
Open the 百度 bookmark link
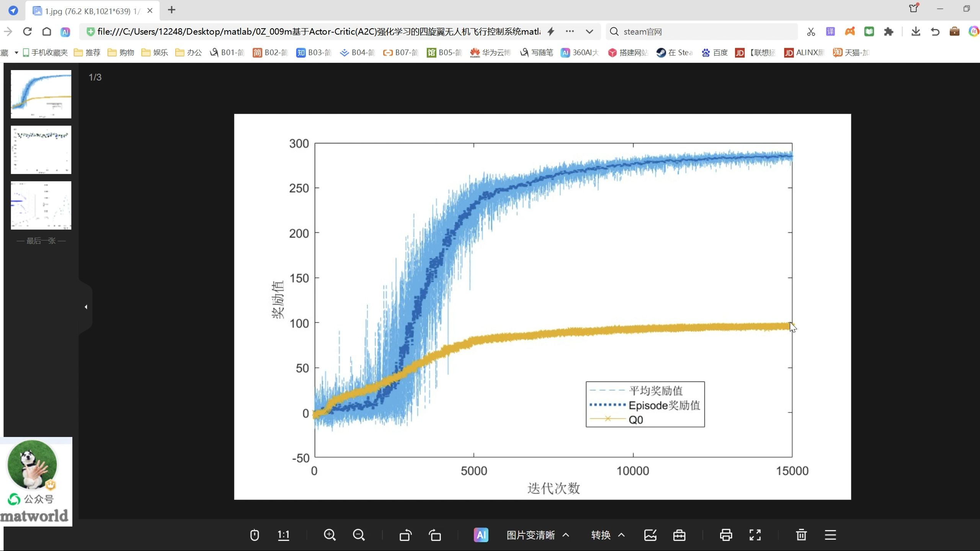715,52
